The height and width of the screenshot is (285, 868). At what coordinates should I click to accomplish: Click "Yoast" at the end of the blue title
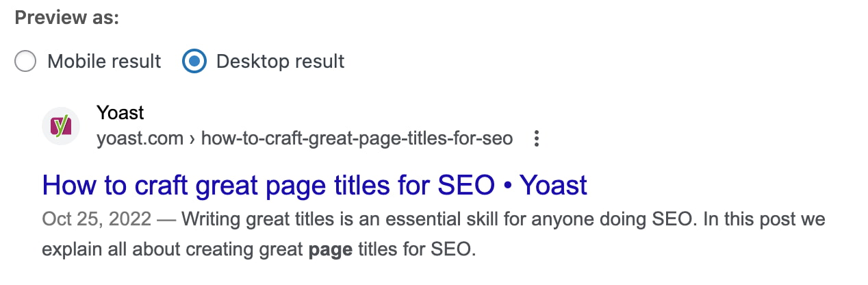tap(553, 185)
